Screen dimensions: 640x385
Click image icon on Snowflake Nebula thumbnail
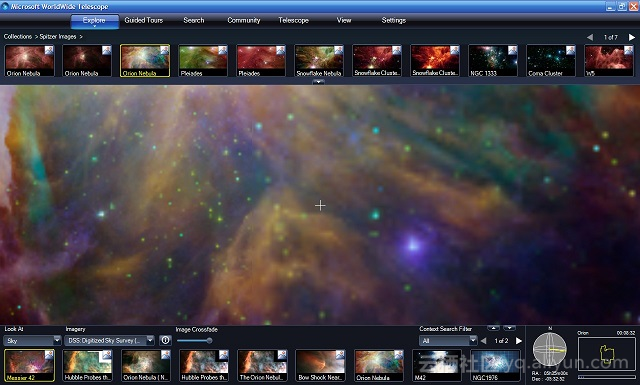(x=338, y=50)
